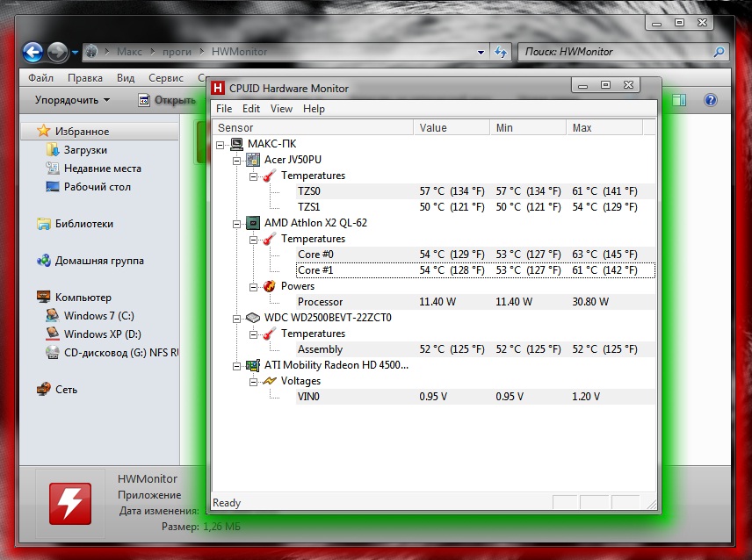This screenshot has height=560, width=752.
Task: Collapse Temperatures under AMD Athlon
Action: [253, 240]
